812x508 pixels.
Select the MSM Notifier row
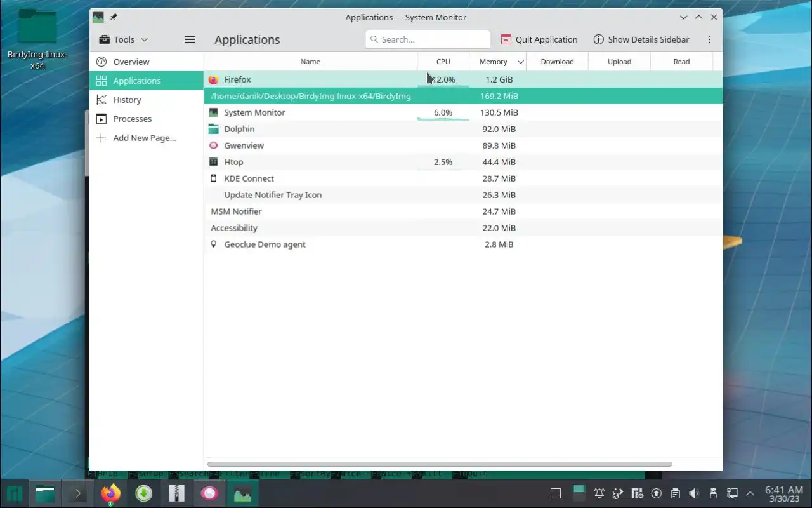click(463, 211)
